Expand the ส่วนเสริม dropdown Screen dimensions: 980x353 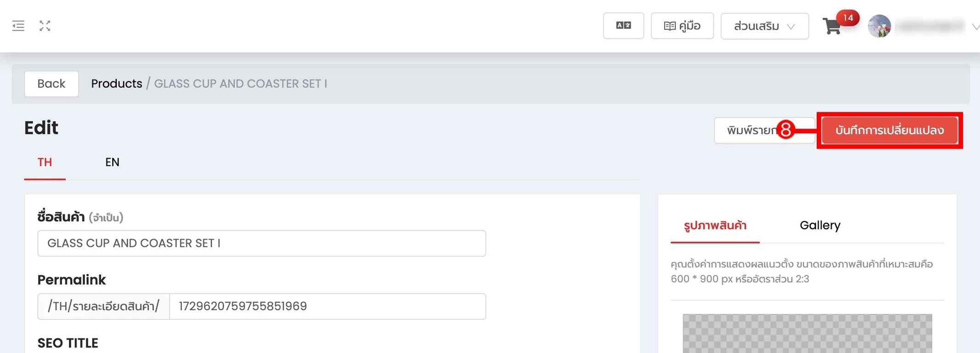click(x=764, y=26)
